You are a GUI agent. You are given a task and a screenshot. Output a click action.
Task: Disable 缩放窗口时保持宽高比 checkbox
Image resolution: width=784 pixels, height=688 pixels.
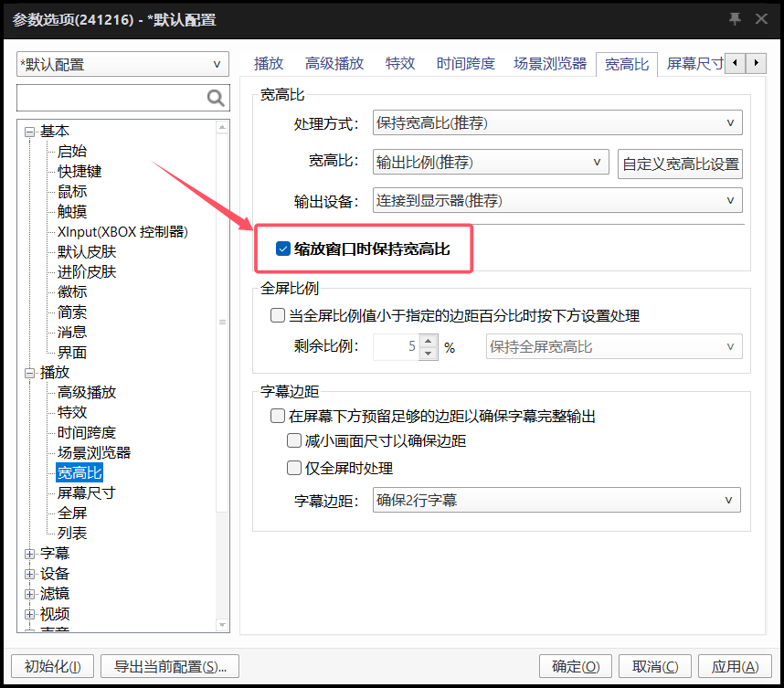coord(282,249)
